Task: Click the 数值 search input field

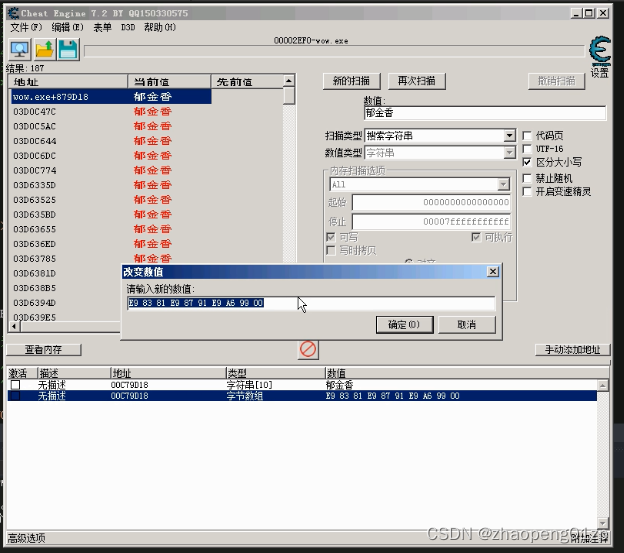Action: click(485, 113)
